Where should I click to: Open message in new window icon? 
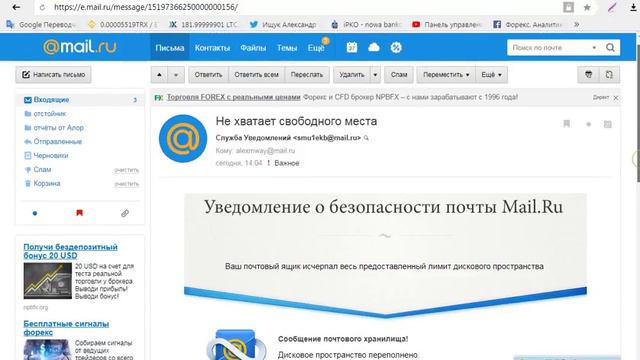[x=609, y=75]
